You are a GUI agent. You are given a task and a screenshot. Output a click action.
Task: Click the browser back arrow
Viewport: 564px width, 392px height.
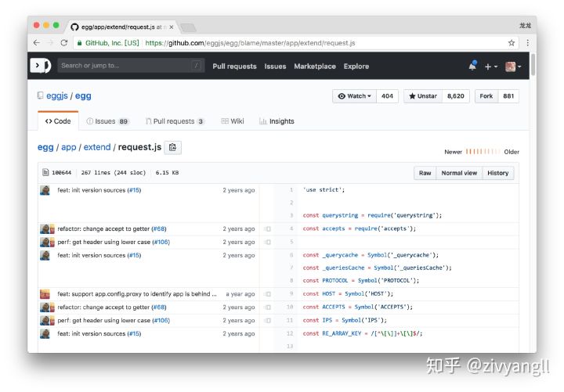(36, 43)
